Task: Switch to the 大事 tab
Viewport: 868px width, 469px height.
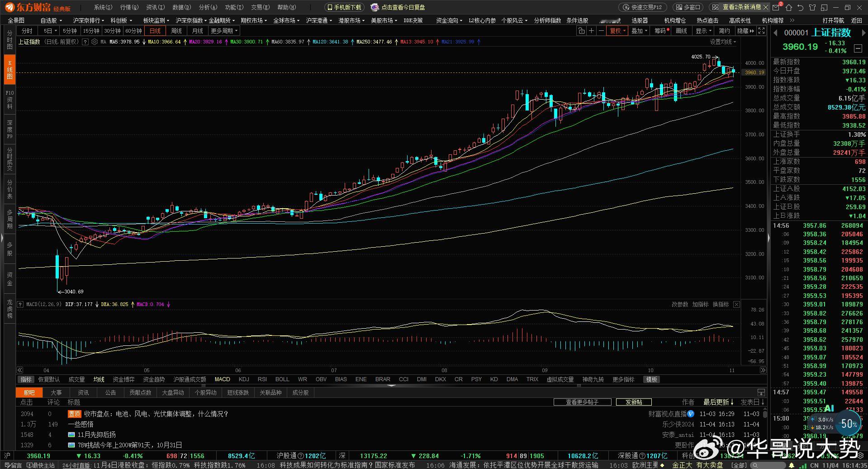Action: coord(56,392)
